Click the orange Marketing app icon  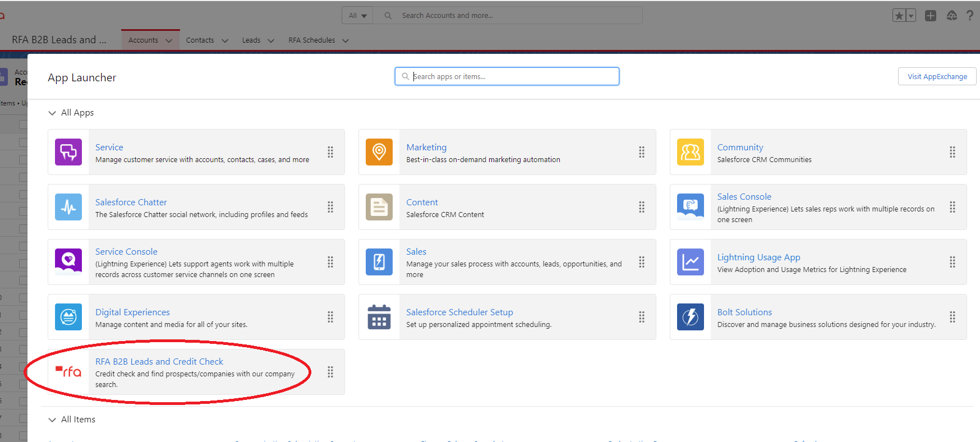(x=379, y=152)
